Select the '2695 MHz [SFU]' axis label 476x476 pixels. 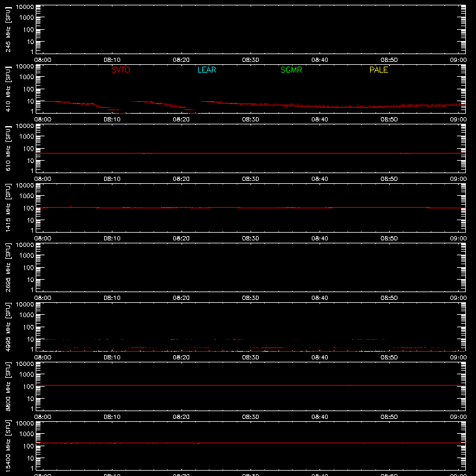pos(8,267)
